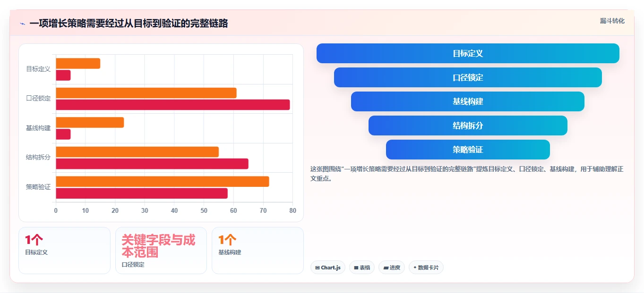Click the x-axis tick value 80

[x=293, y=210]
